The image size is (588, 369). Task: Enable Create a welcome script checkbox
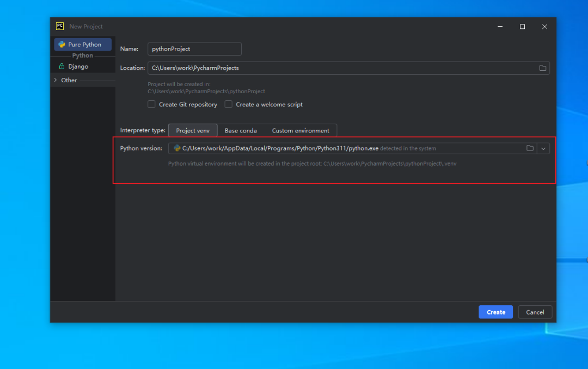(x=228, y=104)
